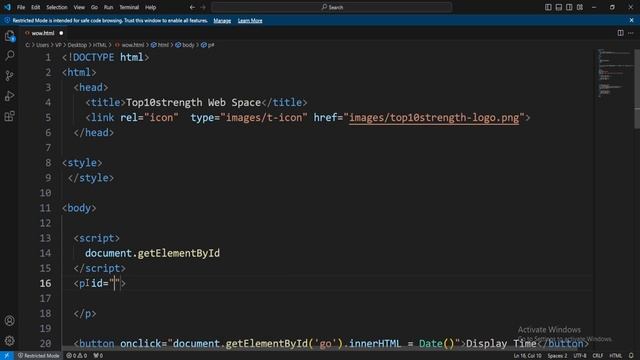Open the File menu

(x=21, y=7)
